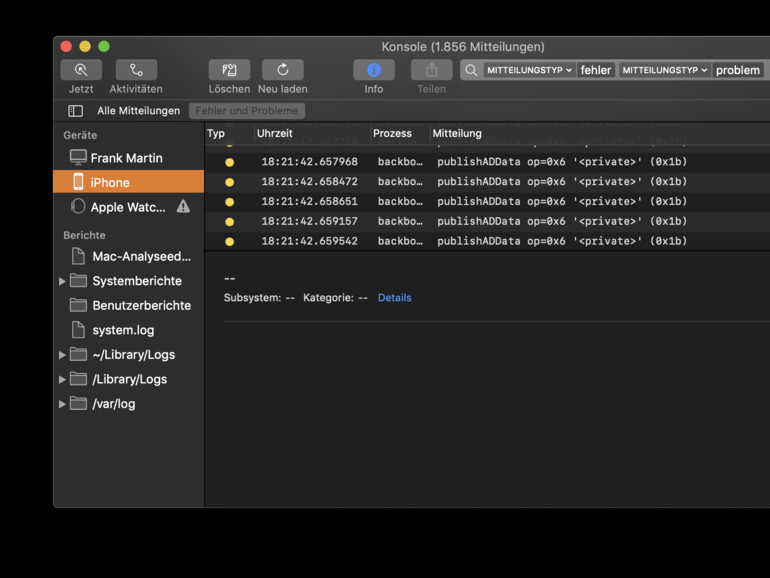Click the Teilen share icon
The image size is (770, 578).
(x=431, y=70)
